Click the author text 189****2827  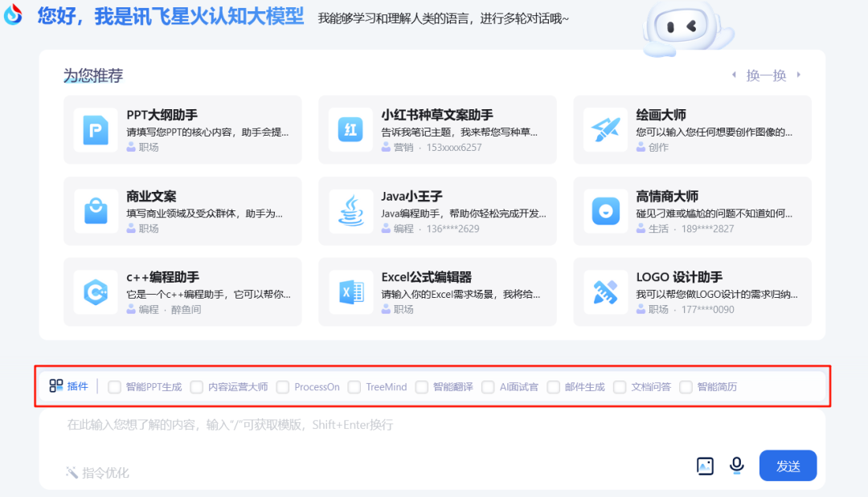tap(707, 229)
